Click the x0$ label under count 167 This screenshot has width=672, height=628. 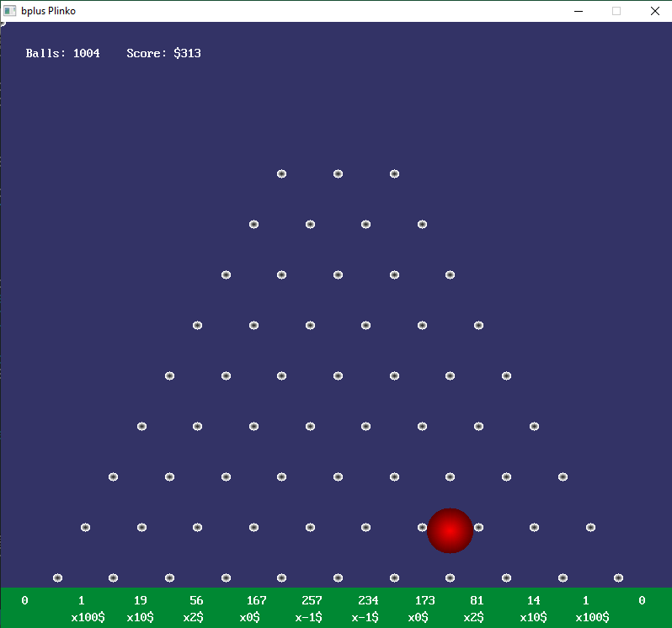click(x=250, y=617)
